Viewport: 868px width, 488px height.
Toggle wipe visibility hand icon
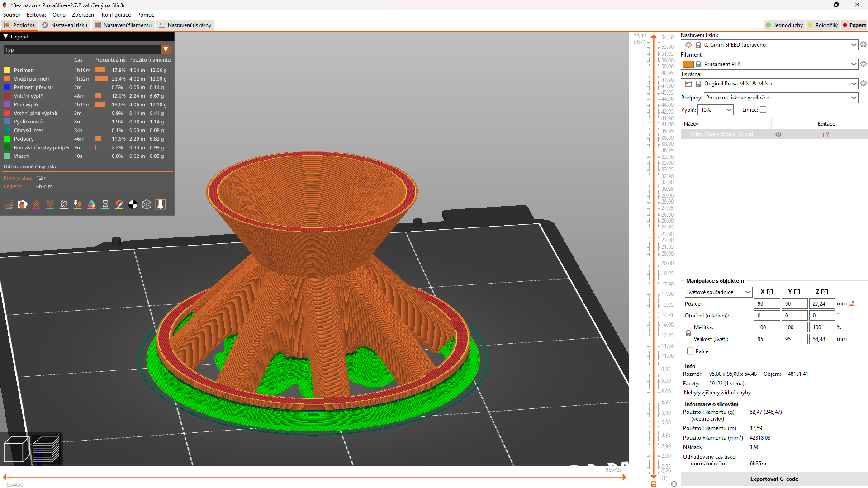(23, 205)
